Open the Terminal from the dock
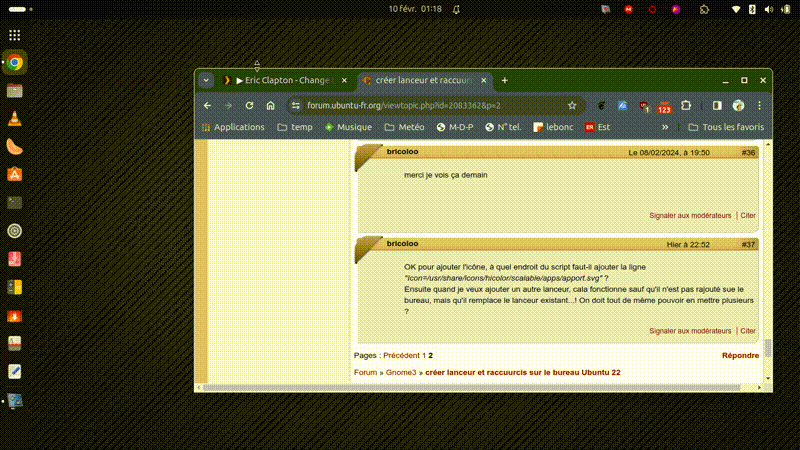 click(x=14, y=203)
